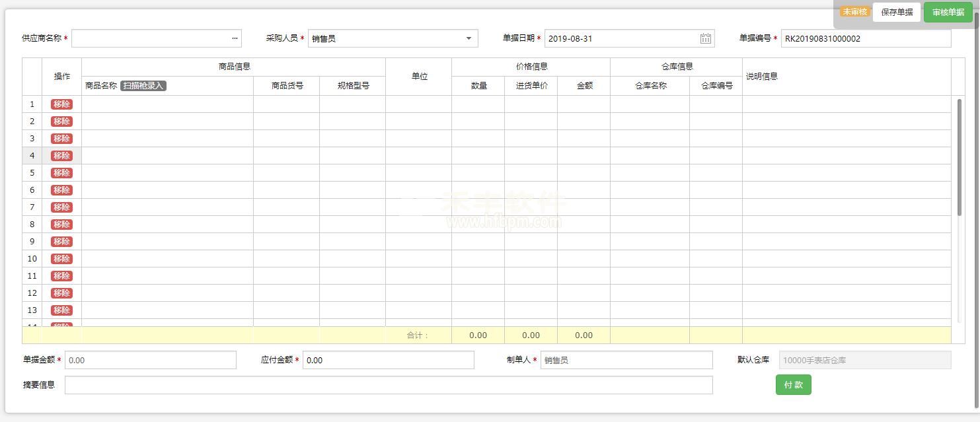This screenshot has width=980, height=422.
Task: Click the 摘要信息 text field
Action: coord(389,385)
